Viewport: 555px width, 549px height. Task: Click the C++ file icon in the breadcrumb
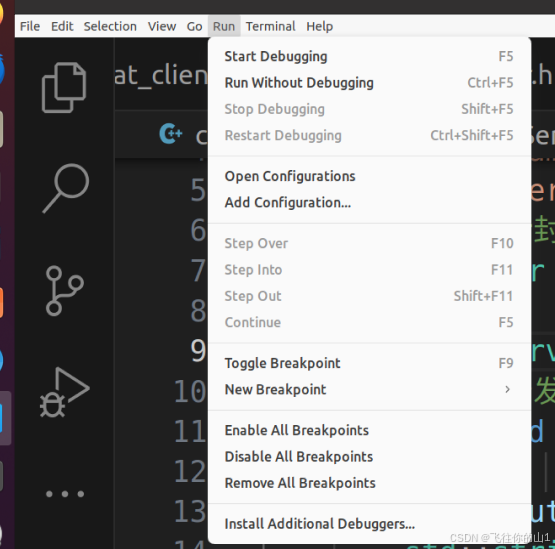[x=171, y=134]
